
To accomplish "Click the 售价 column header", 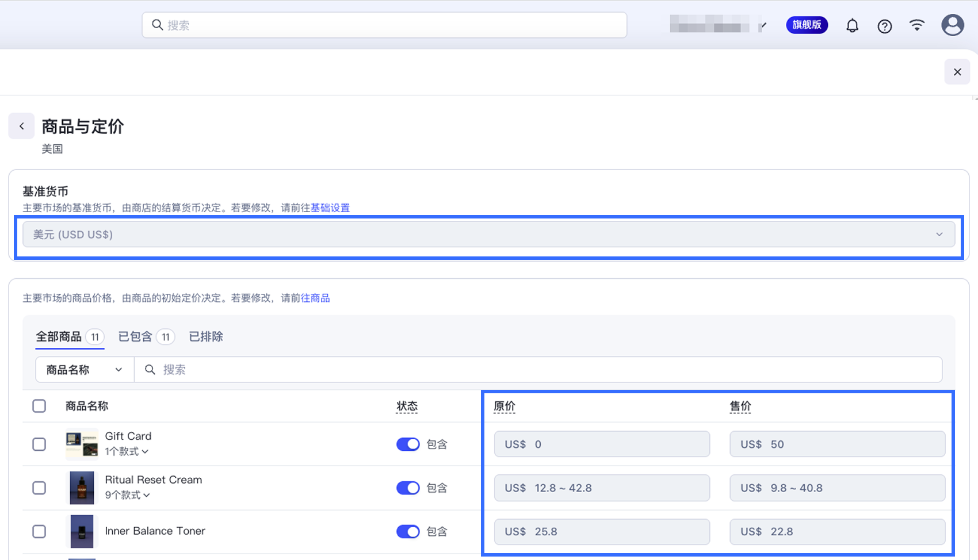I will coord(740,406).
